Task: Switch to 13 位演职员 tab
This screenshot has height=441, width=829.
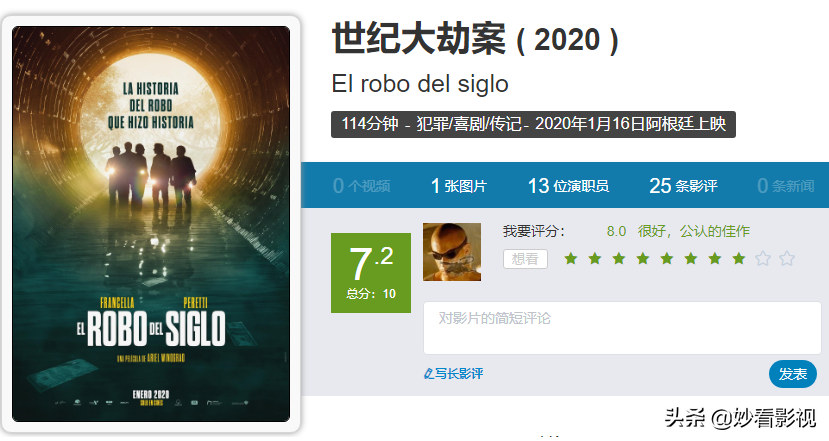Action: coord(568,186)
